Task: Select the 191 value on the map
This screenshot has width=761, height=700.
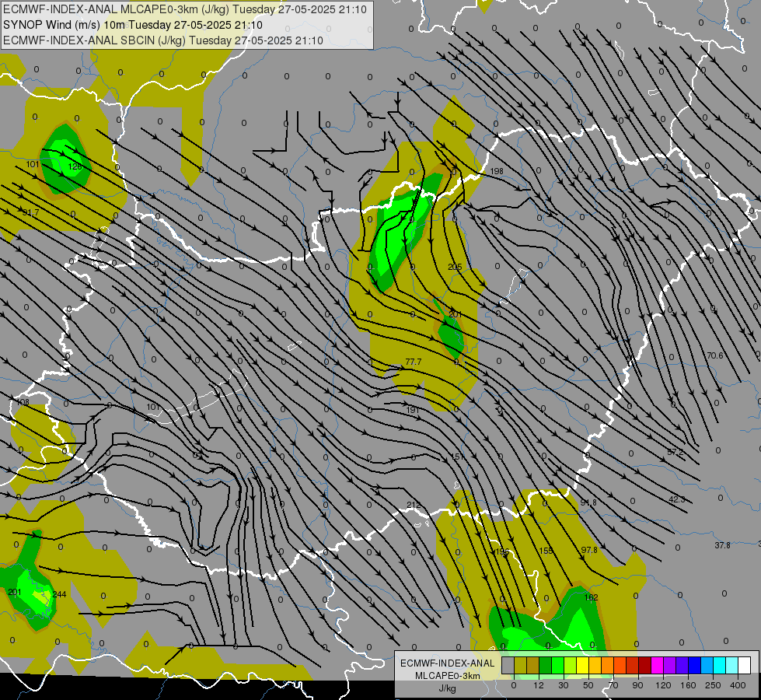Action: [x=413, y=410]
